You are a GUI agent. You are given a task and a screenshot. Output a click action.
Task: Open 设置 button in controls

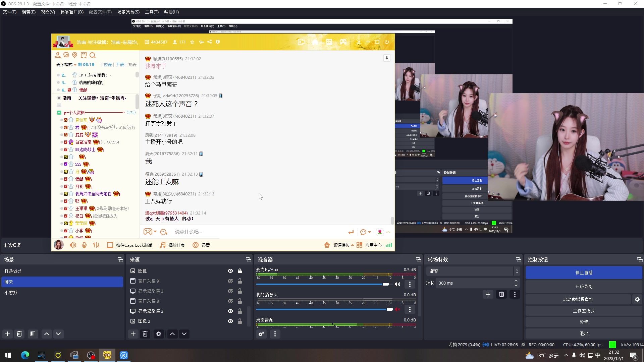[x=584, y=322]
